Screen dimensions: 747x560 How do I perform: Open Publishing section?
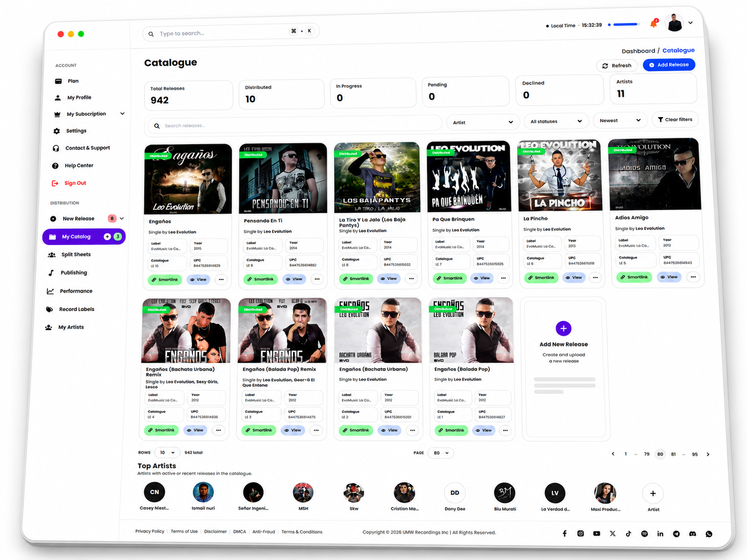click(x=74, y=273)
